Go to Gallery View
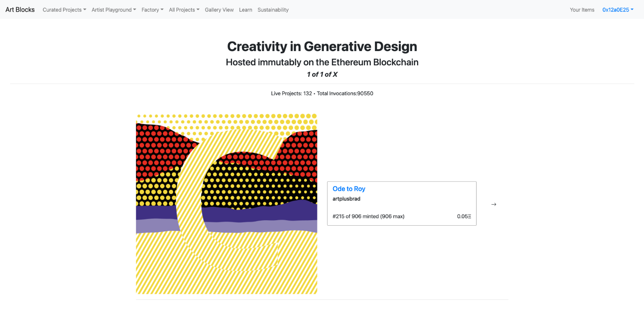The image size is (644, 326). 219,10
